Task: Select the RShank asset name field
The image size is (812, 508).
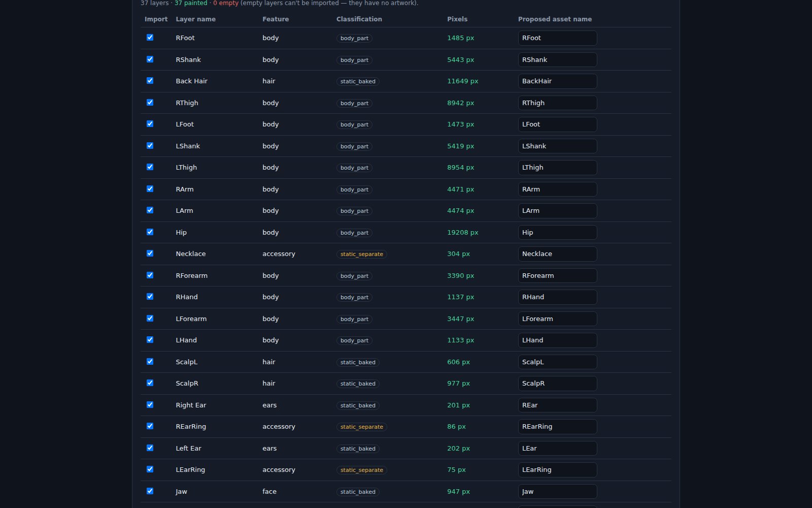Action: (557, 60)
